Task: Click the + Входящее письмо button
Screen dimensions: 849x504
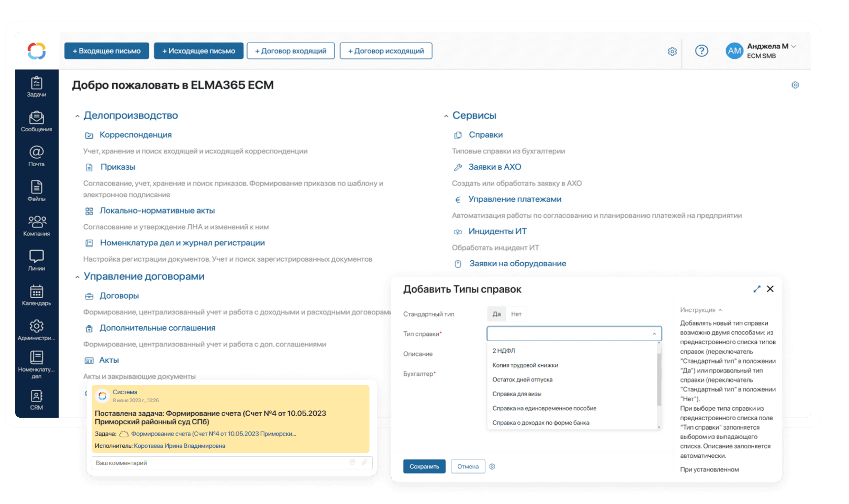Action: click(x=106, y=51)
